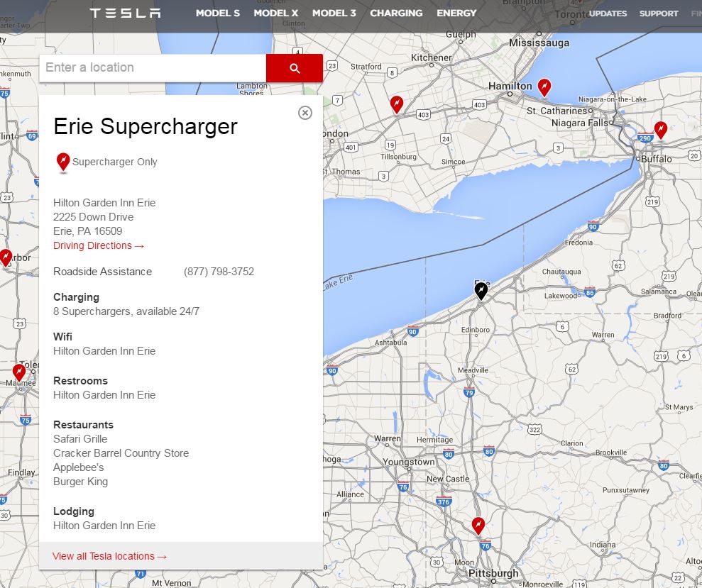Screen dimensions: 702x588
Task: Open the Model 3 menu
Action: [x=334, y=13]
